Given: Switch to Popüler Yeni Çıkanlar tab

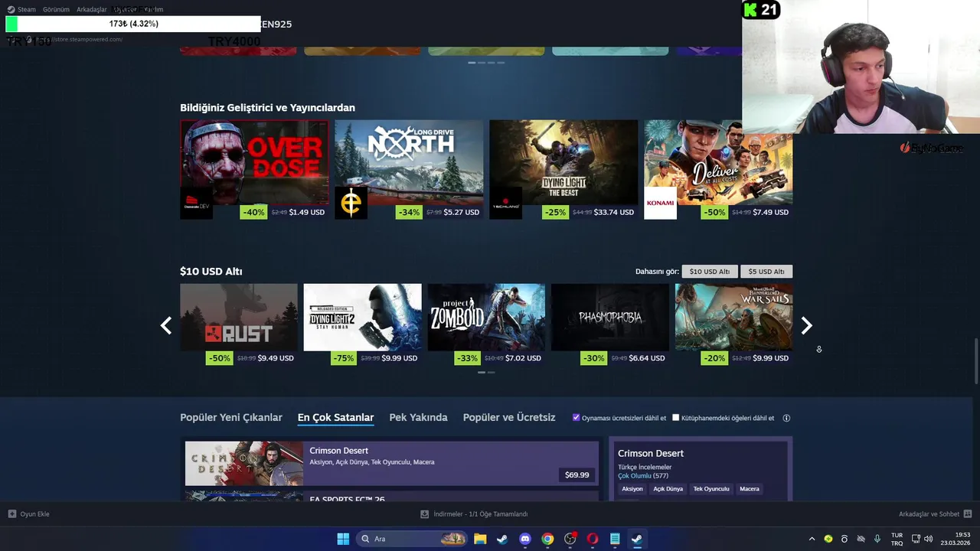Looking at the screenshot, I should coord(231,418).
